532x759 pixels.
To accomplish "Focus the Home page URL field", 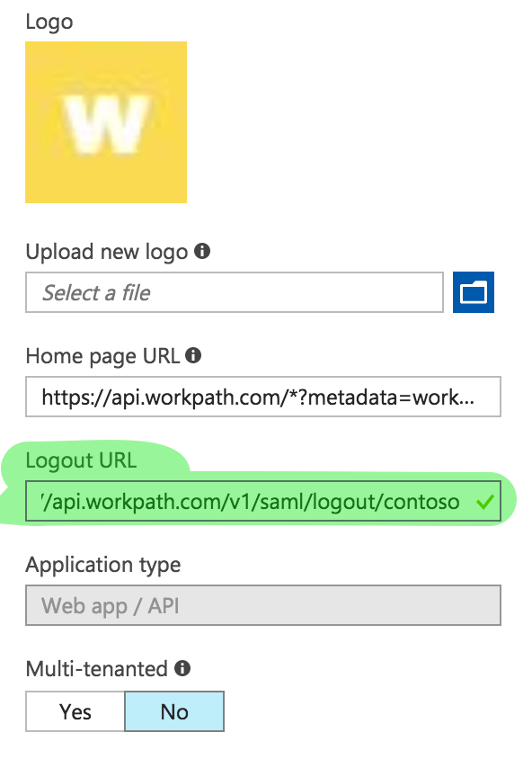I will [263, 397].
